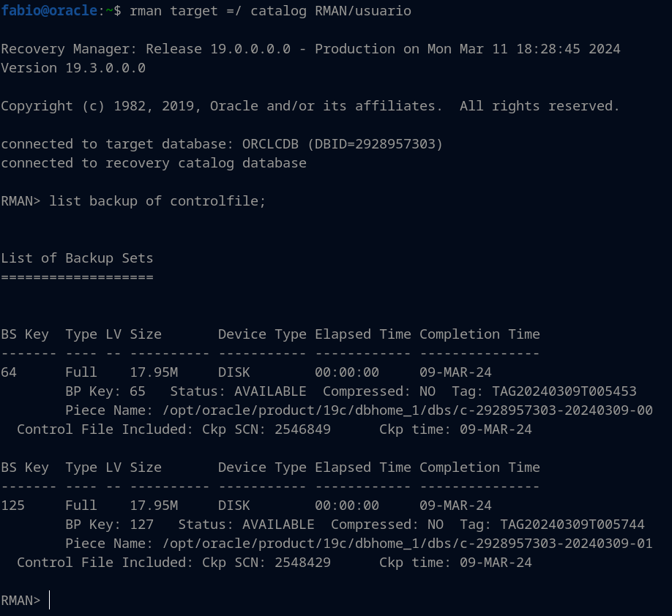The width and height of the screenshot is (672, 616).
Task: Click backup set key 64
Action: click(9, 372)
